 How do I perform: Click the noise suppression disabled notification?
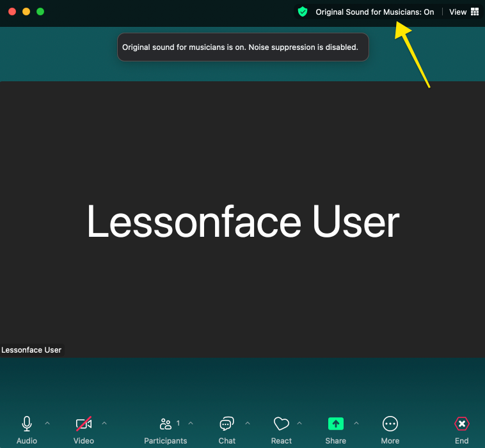242,47
